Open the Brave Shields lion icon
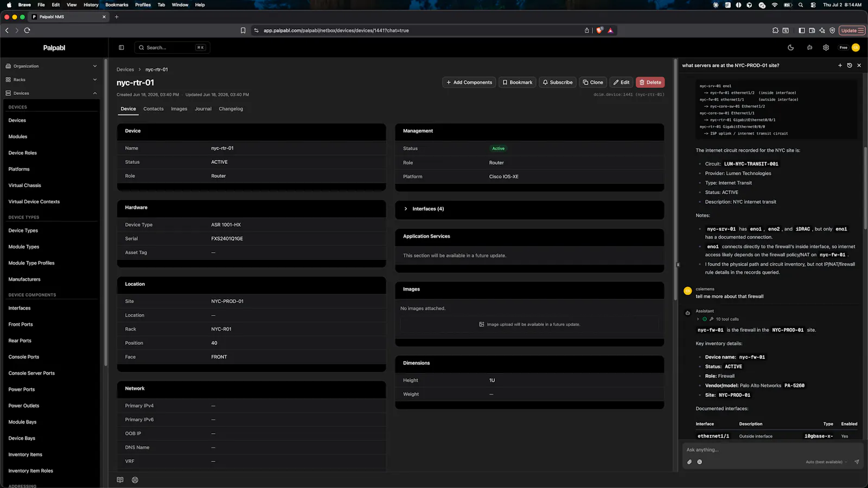868x488 pixels. click(599, 30)
